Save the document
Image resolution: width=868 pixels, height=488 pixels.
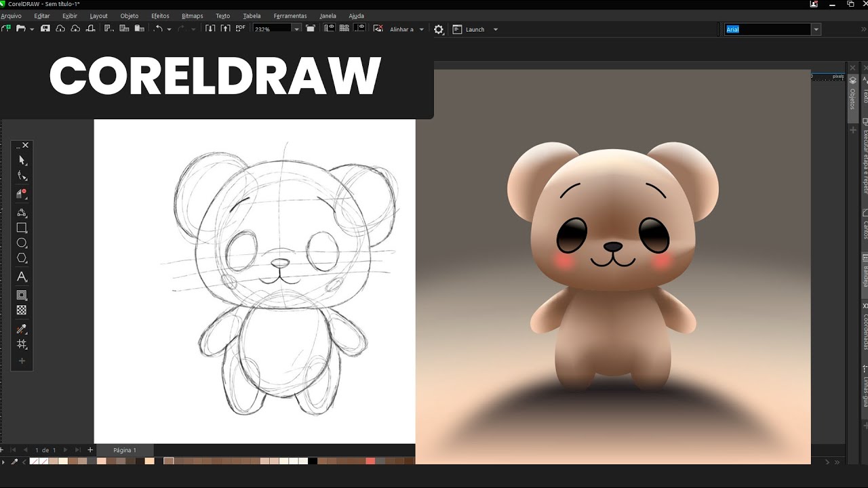point(45,29)
